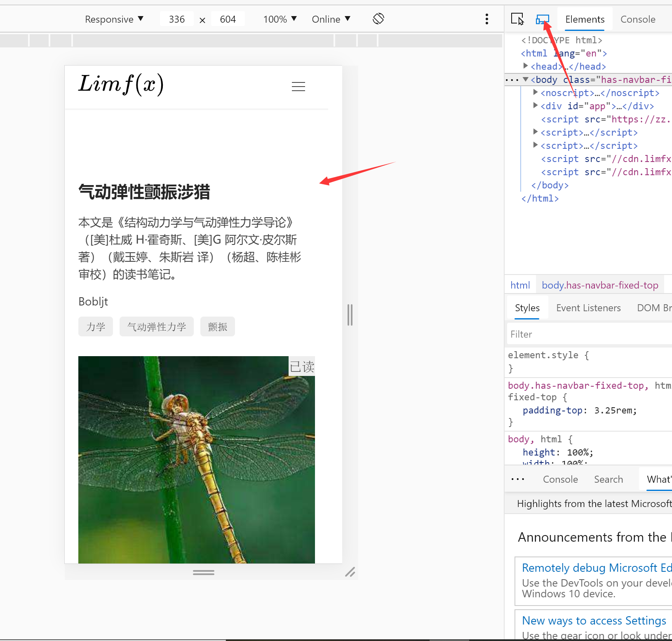Viewport: 672px width, 641px height.
Task: Click the author name Bobljt
Action: pyautogui.click(x=93, y=302)
